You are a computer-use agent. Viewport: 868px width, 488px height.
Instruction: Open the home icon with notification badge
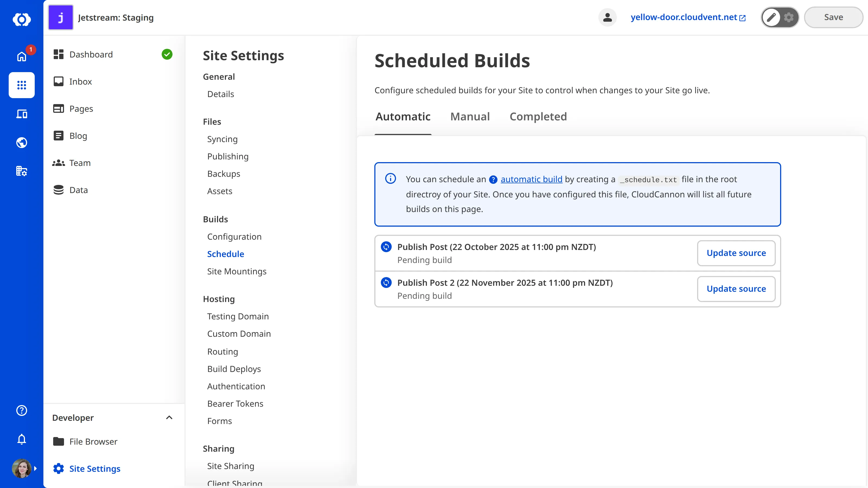point(22,56)
